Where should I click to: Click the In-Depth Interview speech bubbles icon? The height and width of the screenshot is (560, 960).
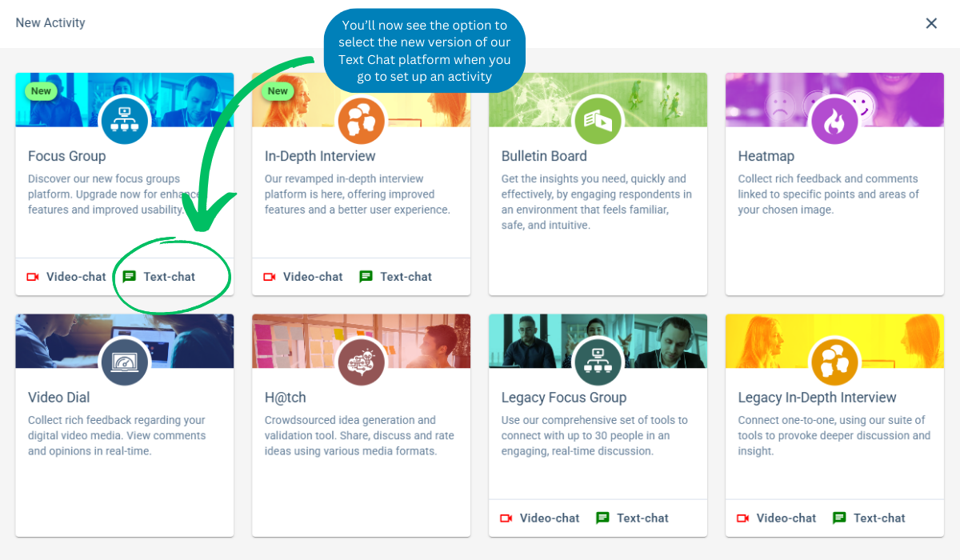click(361, 120)
